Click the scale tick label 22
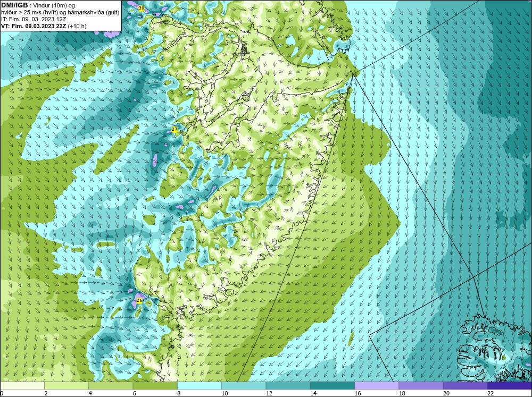 tap(491, 393)
